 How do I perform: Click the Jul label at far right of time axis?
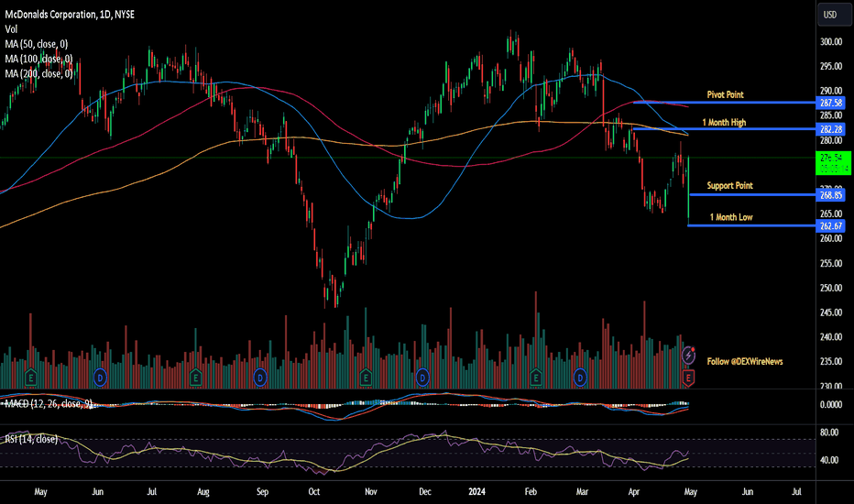(x=796, y=492)
